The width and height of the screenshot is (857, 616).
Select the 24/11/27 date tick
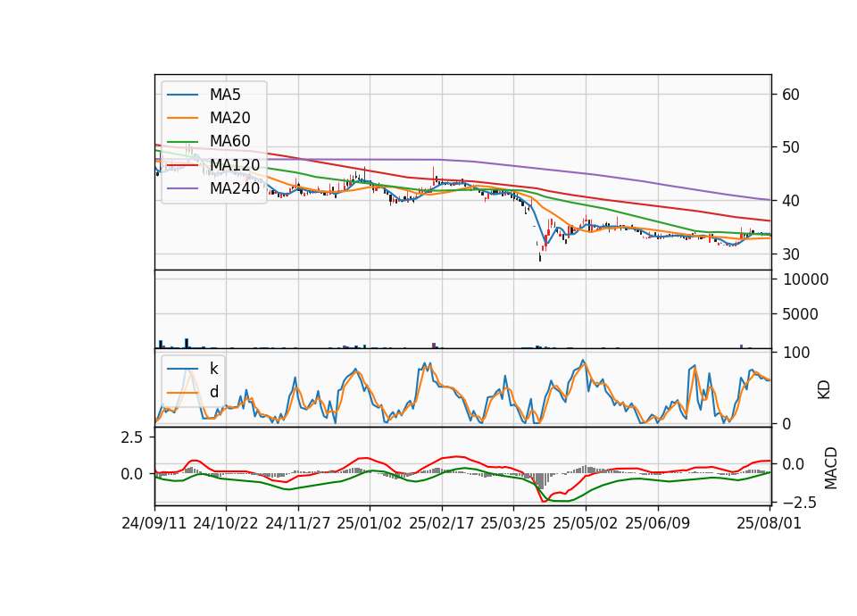click(298, 523)
